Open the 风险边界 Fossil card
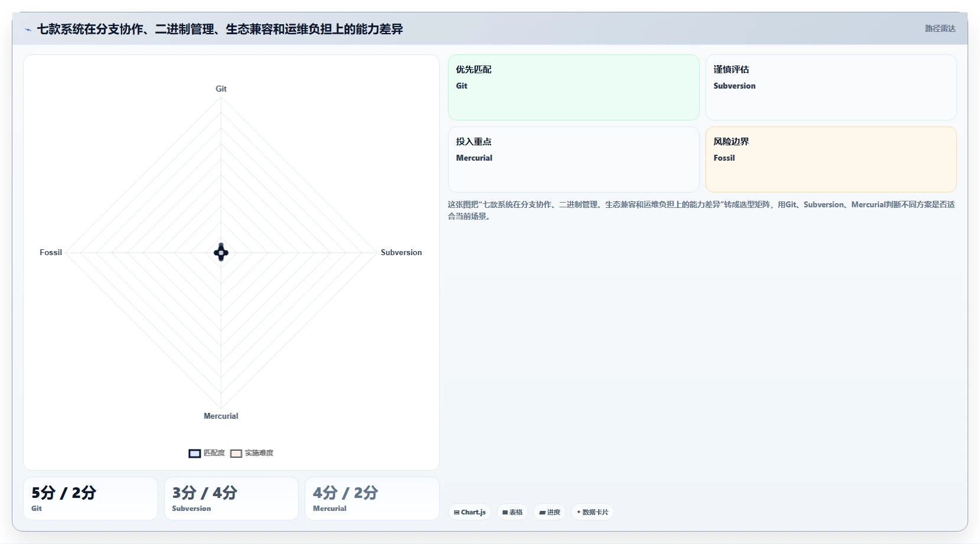The height and width of the screenshot is (544, 980). click(x=831, y=159)
